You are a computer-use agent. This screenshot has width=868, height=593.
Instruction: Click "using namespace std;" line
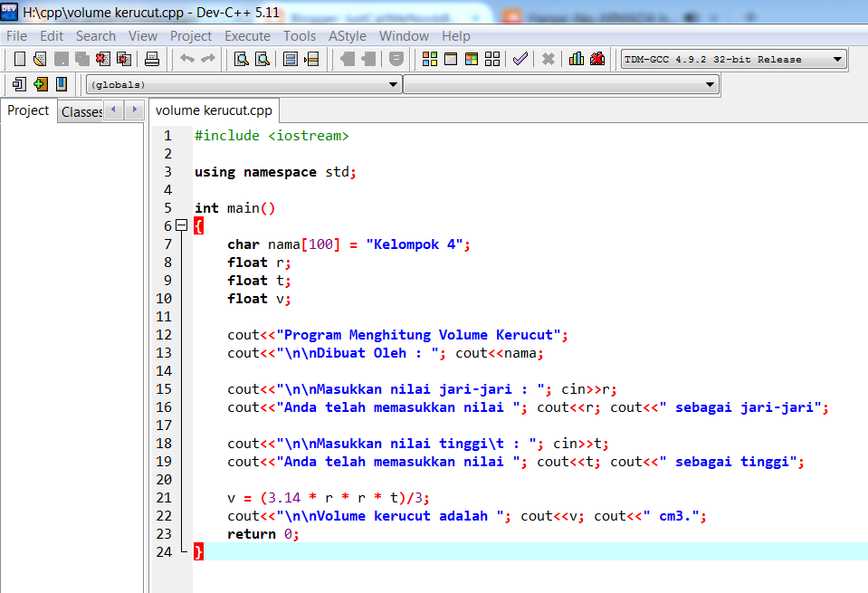(x=275, y=172)
